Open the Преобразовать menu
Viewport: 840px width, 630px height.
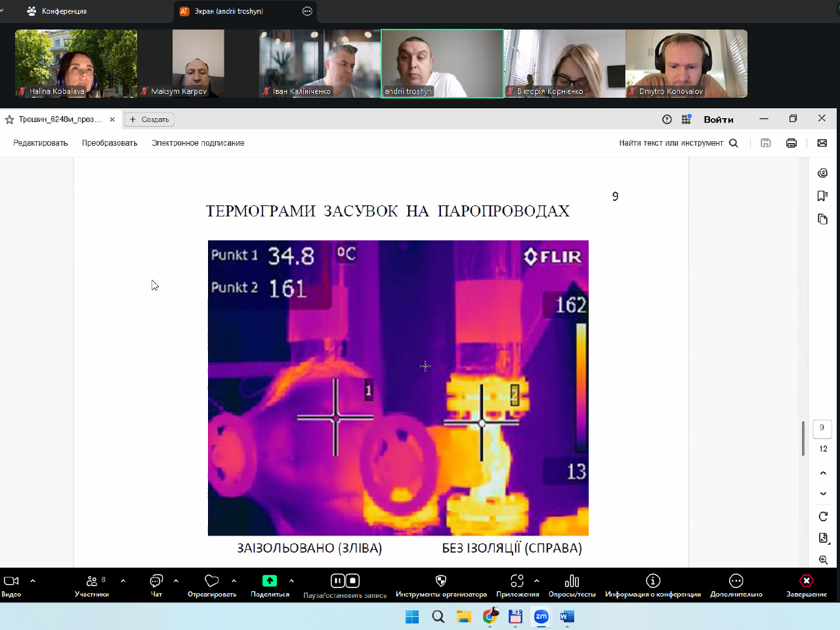click(x=110, y=143)
